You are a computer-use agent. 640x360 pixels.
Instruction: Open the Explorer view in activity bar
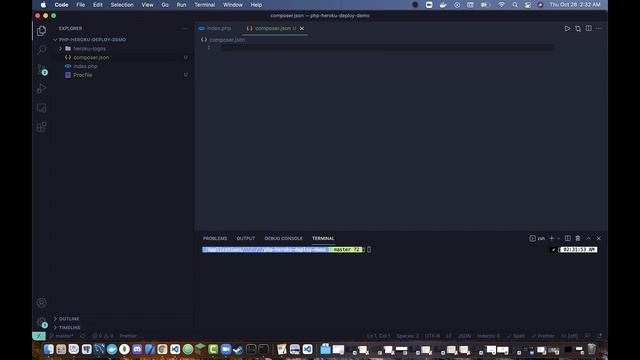click(x=41, y=31)
